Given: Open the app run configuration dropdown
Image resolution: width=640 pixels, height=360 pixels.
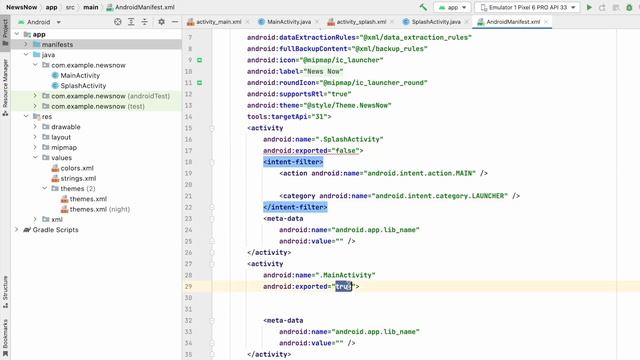Looking at the screenshot, I should tap(452, 7).
